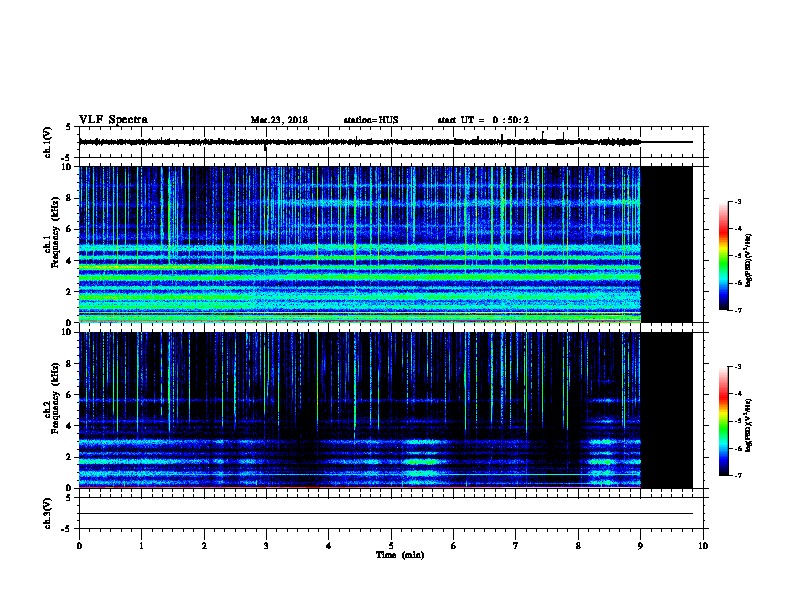Click the log(PSD) label beside ch.1 color bar

tap(749, 260)
